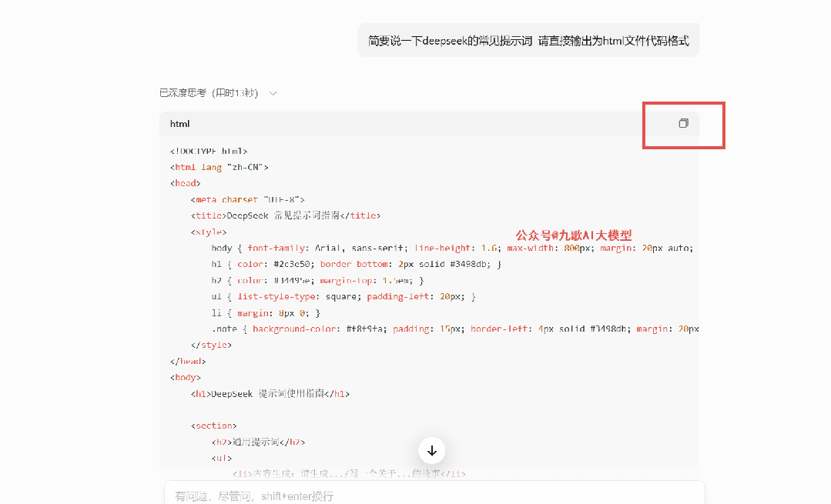Click the scroll-to-bottom arrow icon

[x=431, y=450]
